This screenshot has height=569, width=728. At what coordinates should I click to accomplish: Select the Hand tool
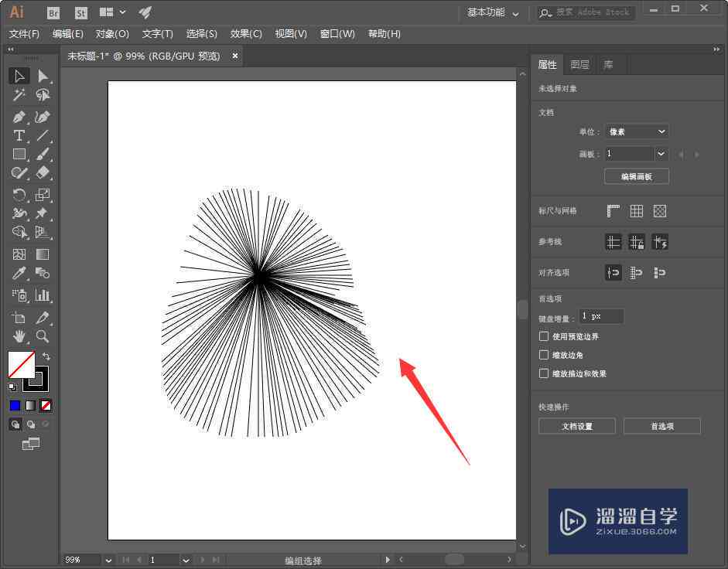[x=19, y=336]
